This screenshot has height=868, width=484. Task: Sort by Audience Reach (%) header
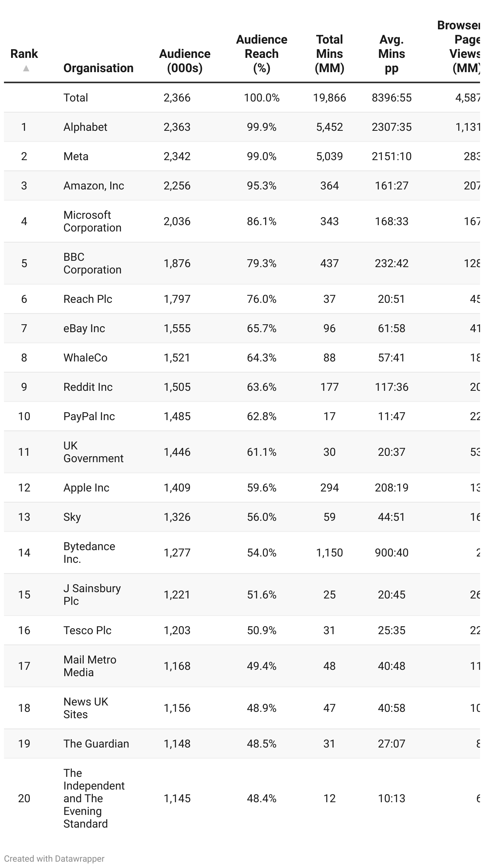pos(262,54)
